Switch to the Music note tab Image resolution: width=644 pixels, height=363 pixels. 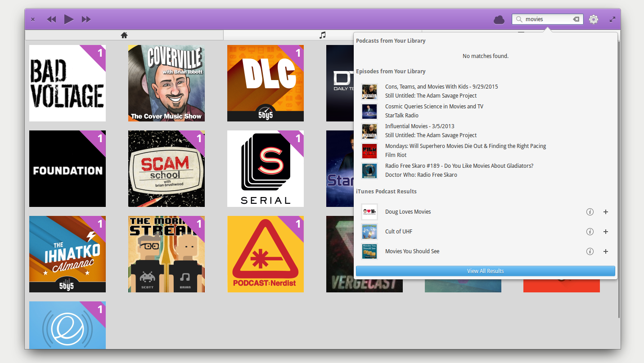coord(322,35)
